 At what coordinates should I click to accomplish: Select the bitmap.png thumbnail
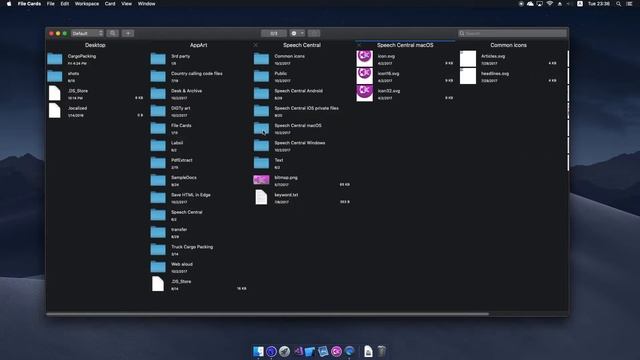[x=261, y=180]
